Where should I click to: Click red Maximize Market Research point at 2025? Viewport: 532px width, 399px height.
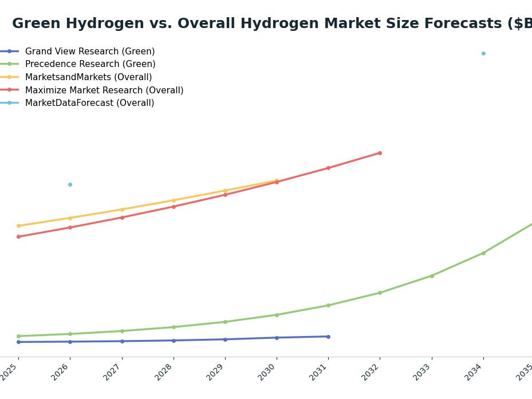[x=19, y=236]
